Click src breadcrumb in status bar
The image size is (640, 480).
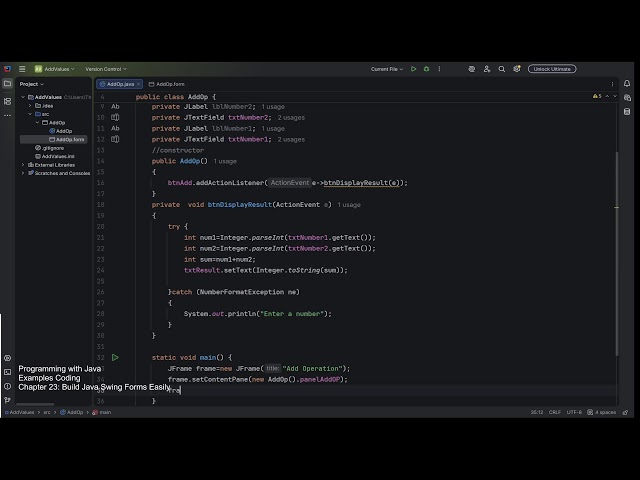point(47,412)
